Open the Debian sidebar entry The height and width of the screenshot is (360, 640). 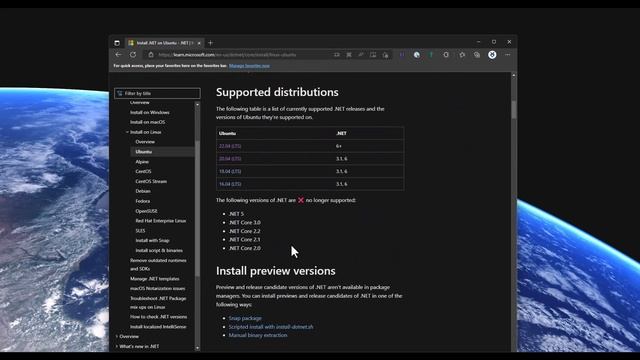point(143,191)
